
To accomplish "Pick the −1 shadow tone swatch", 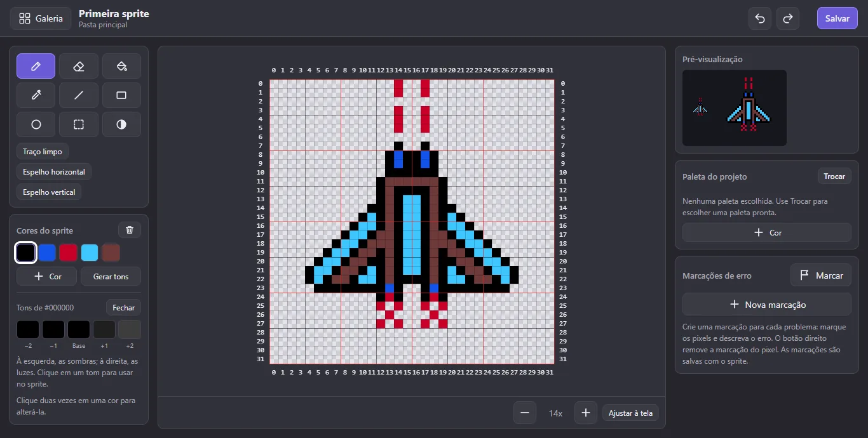I will click(x=53, y=329).
